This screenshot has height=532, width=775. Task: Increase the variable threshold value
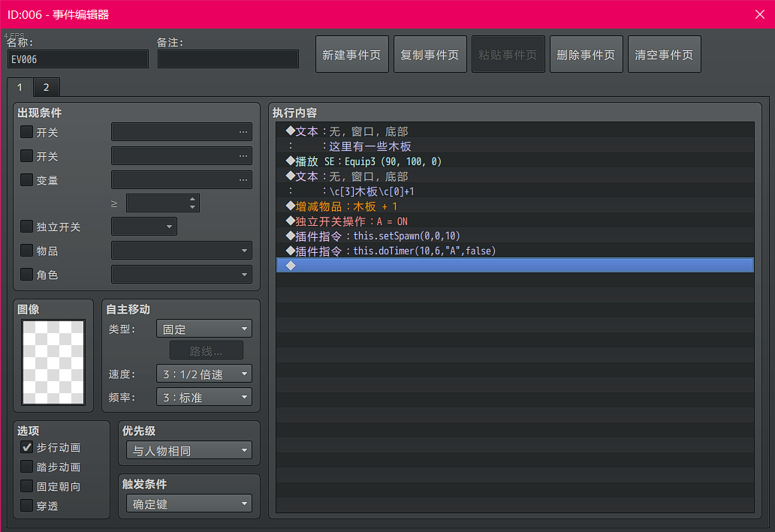192,199
